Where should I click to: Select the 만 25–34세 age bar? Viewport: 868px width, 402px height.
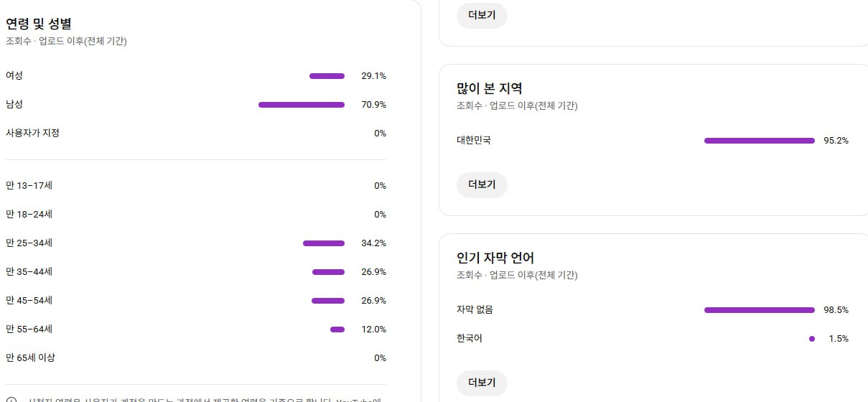pyautogui.click(x=323, y=243)
